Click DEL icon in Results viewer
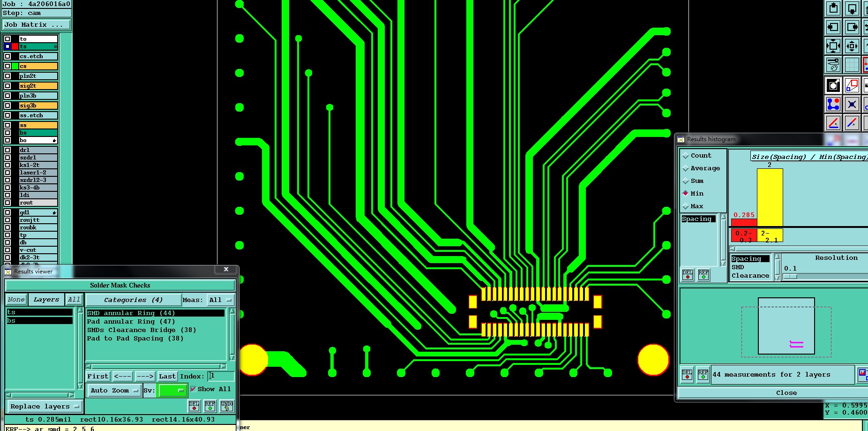Viewport: 868px width, 431px height. pyautogui.click(x=194, y=406)
